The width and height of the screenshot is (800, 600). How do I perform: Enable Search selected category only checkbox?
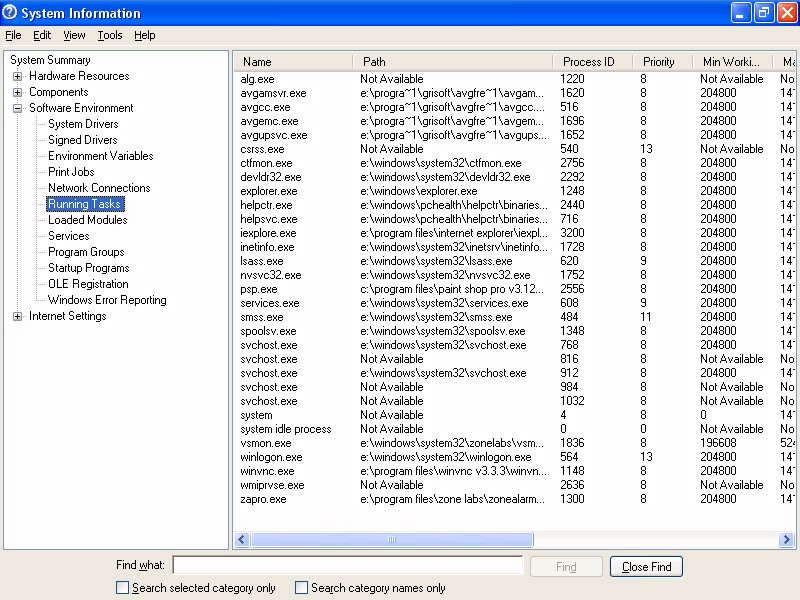tap(123, 588)
